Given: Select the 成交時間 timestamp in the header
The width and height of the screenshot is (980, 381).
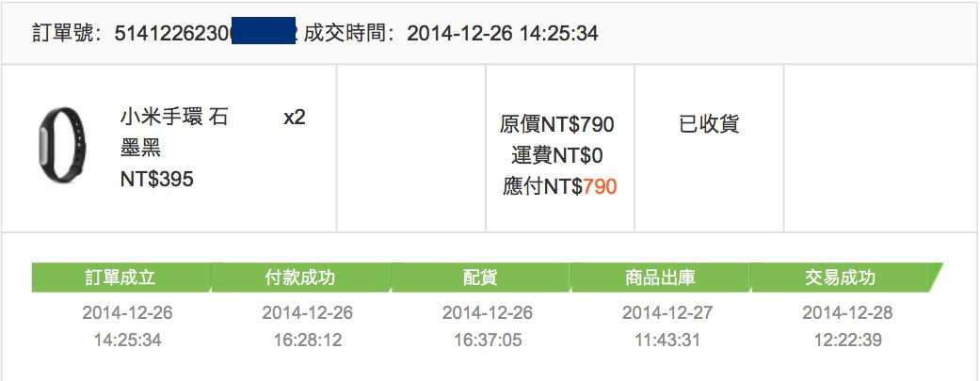Looking at the screenshot, I should click(503, 33).
